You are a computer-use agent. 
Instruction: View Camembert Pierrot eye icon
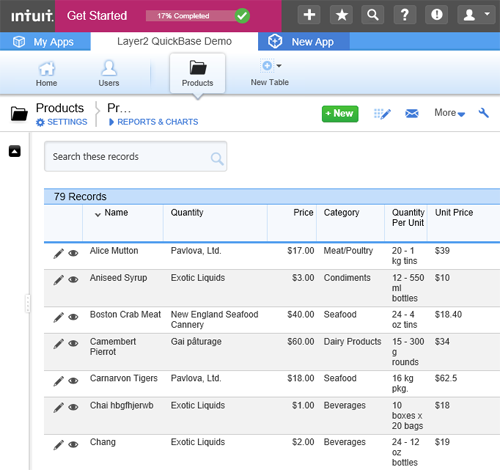73,343
